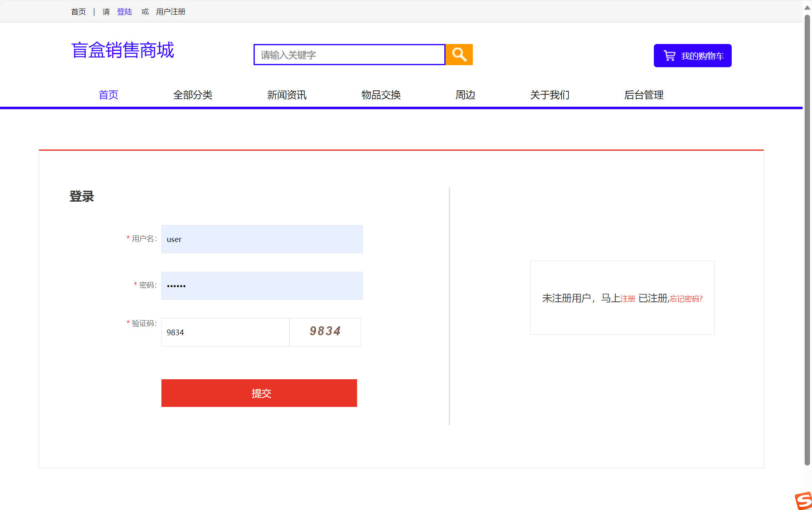Click the orange search magnifier icon
Screen dimensions: 812x510
point(459,55)
